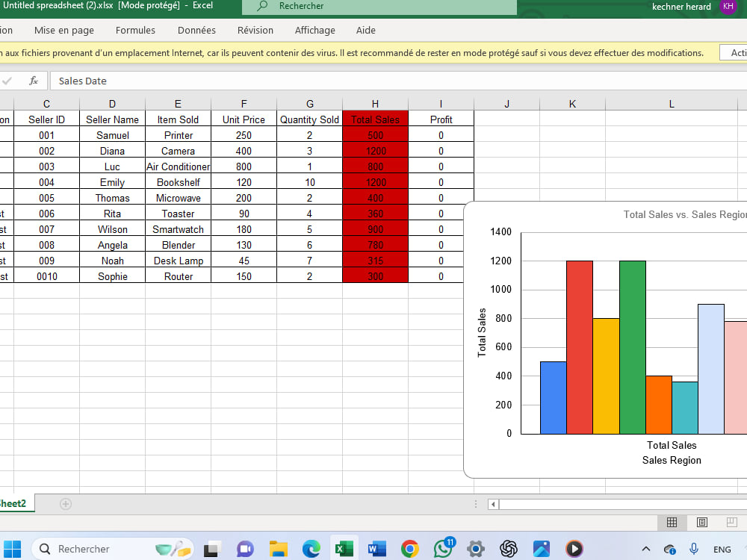
Task: Click the Excel taskbar icon
Action: [344, 549]
